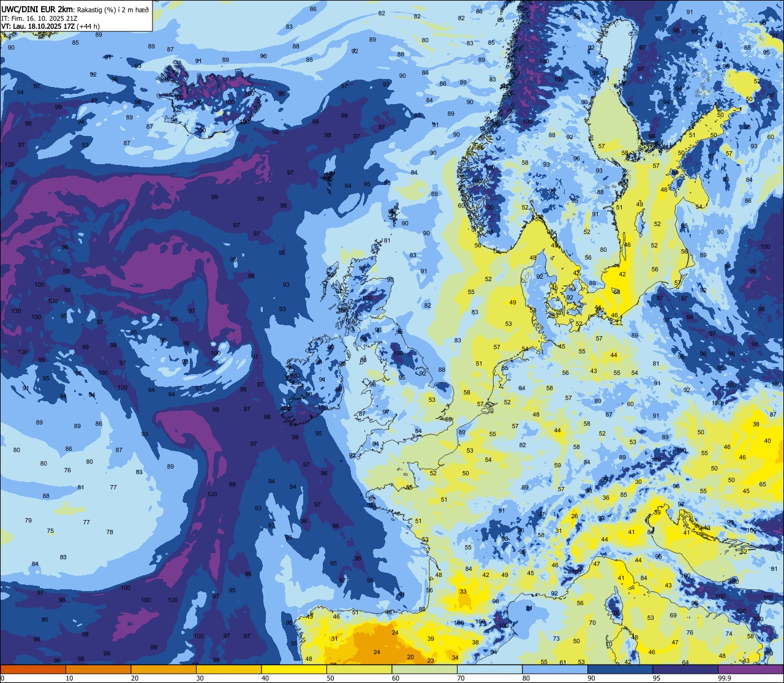This screenshot has width=784, height=683.
Task: Click the legend tick label "80"
Action: click(526, 678)
